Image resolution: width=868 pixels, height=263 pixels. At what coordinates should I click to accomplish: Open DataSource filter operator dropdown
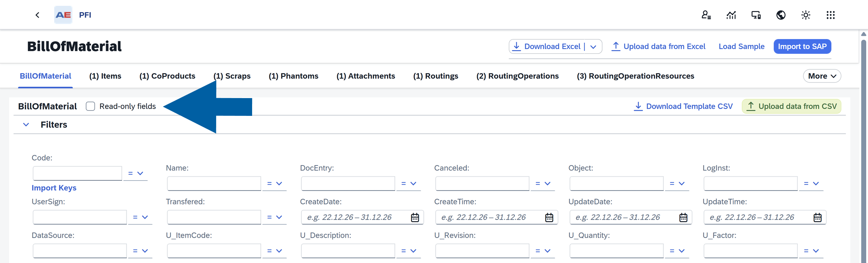coord(140,251)
